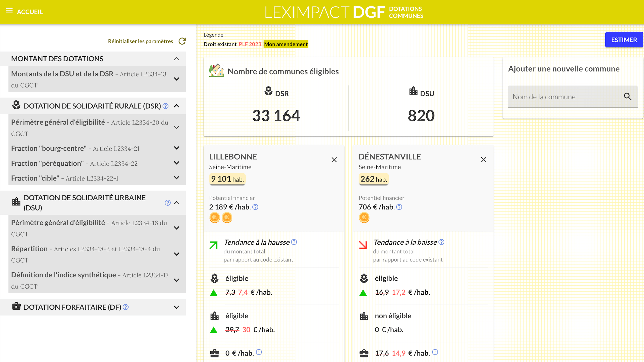Click the ESTIMER button
This screenshot has width=644, height=362.
(x=624, y=39)
